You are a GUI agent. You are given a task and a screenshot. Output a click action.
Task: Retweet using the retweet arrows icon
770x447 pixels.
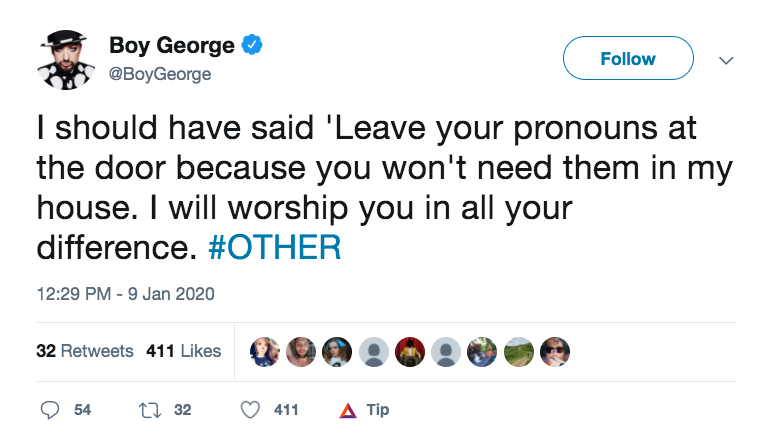click(148, 410)
